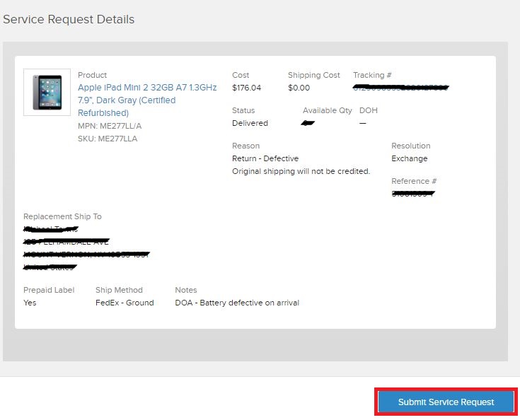Viewport: 520px width, 420px height.
Task: Submit the service request
Action: pos(446,402)
